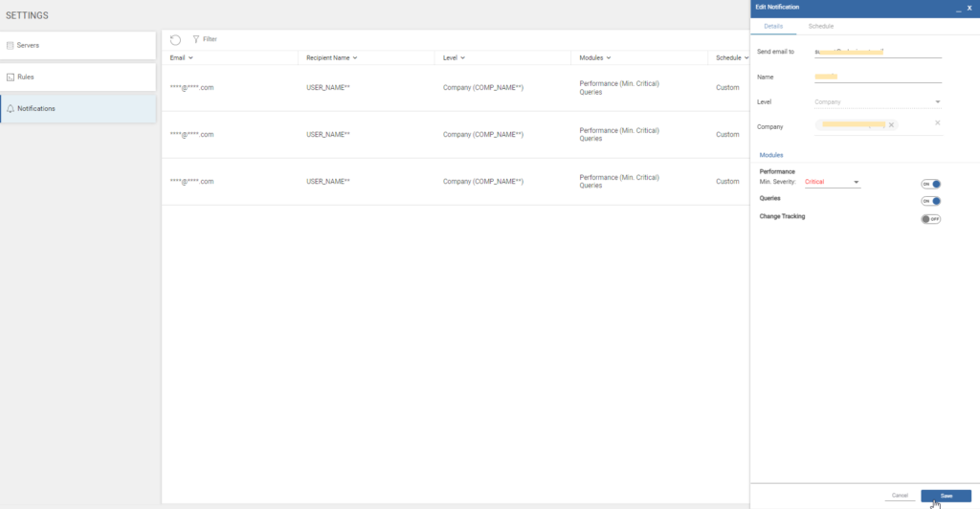Toggle the Performance module switch
This screenshot has height=509, width=980.
pos(930,185)
